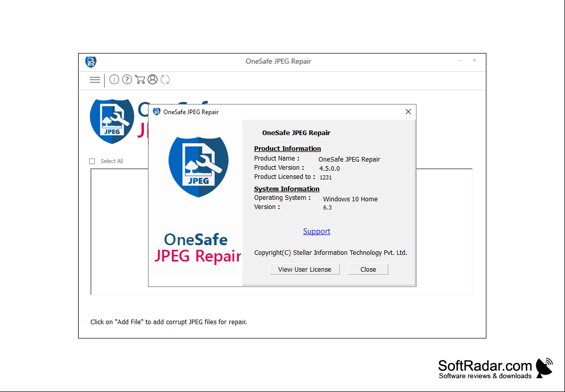Click the JPEG shield logo in main window

point(112,121)
